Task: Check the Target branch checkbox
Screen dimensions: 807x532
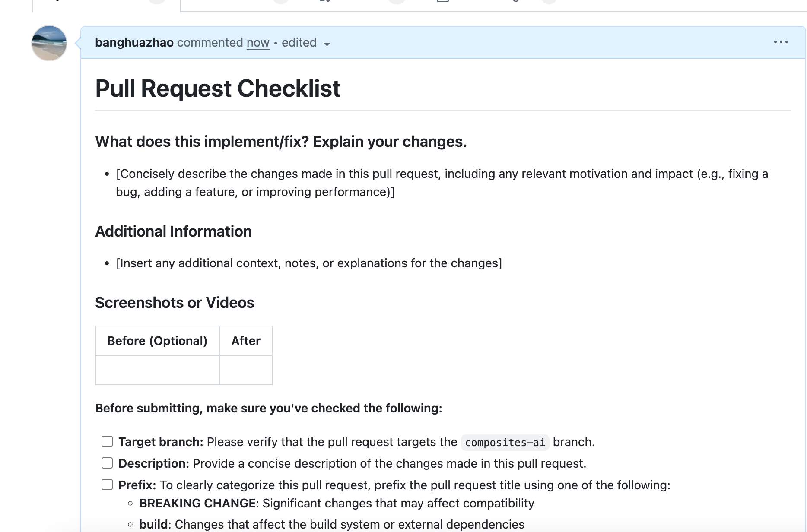Action: 107,441
